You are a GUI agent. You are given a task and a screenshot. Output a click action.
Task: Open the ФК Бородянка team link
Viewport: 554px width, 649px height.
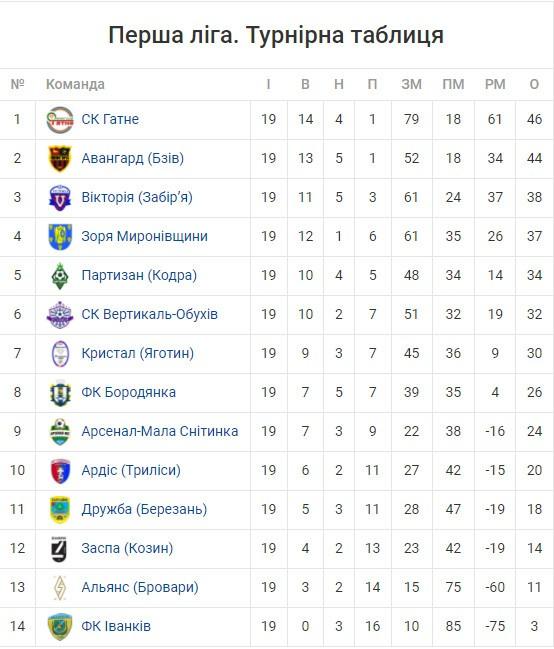click(128, 392)
